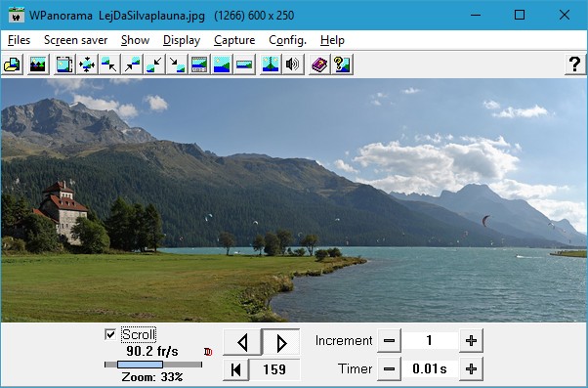588x388 pixels.
Task: Click the Increment value field showing 1
Action: coord(430,341)
